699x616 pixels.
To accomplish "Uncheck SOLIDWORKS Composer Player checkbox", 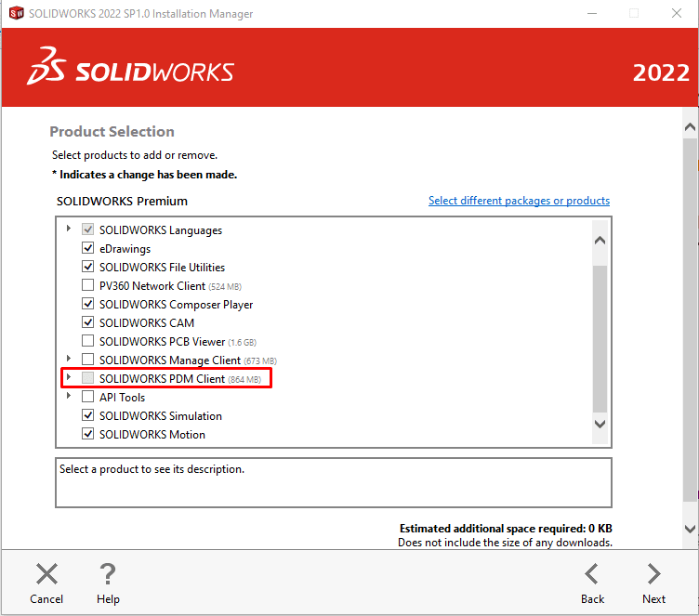I will tap(87, 304).
